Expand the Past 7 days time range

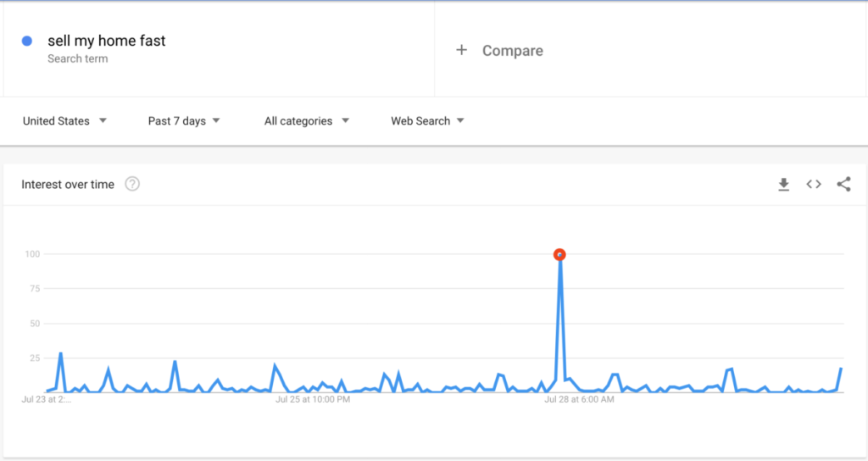click(184, 121)
